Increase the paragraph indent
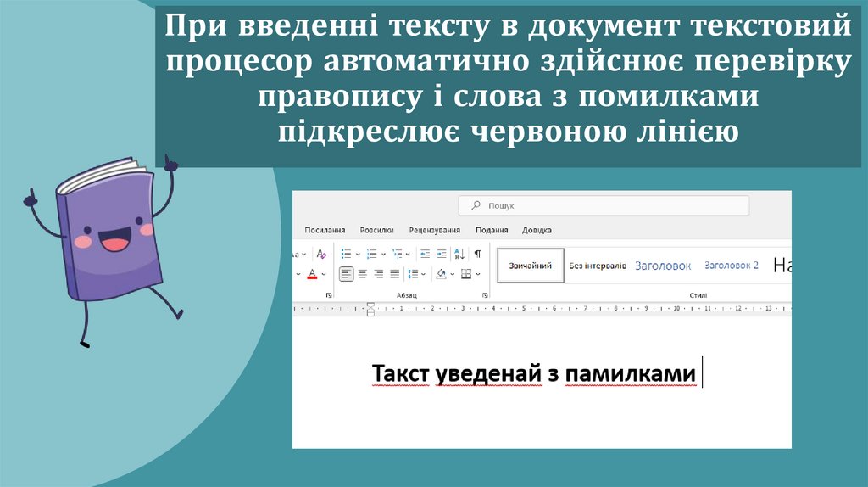 click(x=441, y=254)
